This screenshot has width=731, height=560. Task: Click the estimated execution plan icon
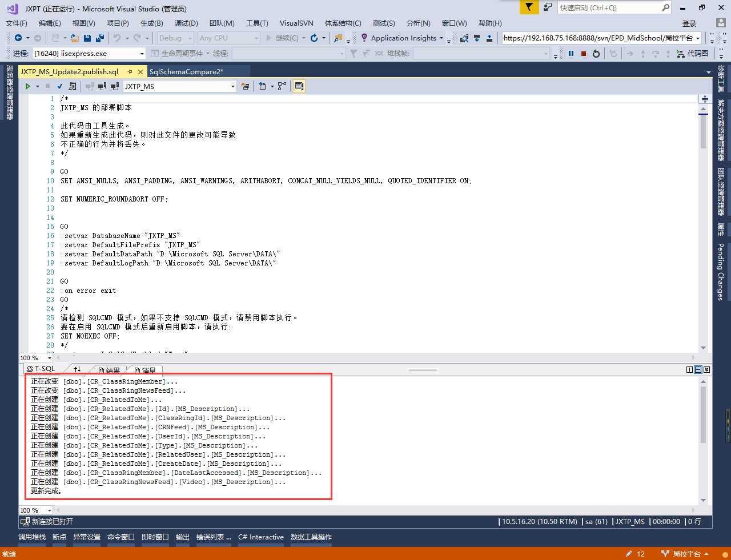click(x=73, y=86)
